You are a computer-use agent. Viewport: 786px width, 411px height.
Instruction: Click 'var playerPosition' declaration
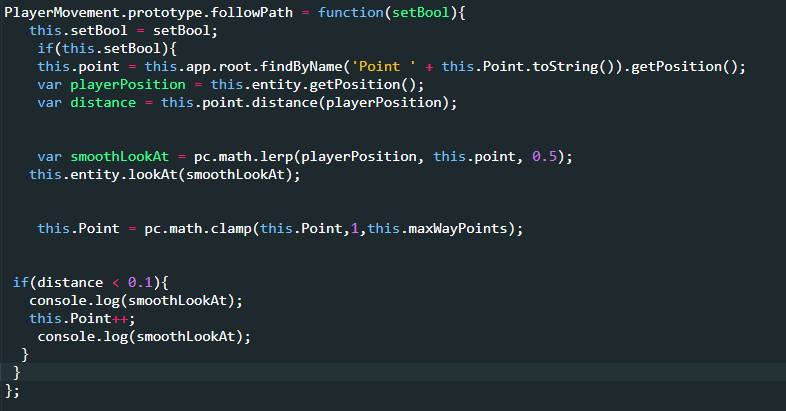coord(111,85)
